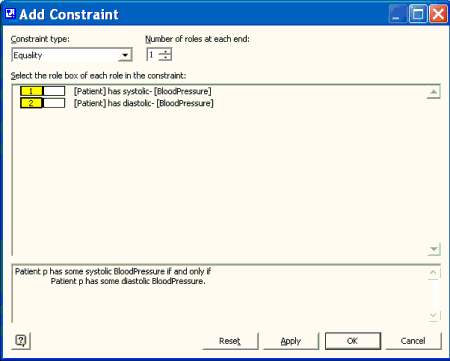The image size is (450, 361).
Task: Select white role box in systolic row
Action: pyautogui.click(x=54, y=91)
